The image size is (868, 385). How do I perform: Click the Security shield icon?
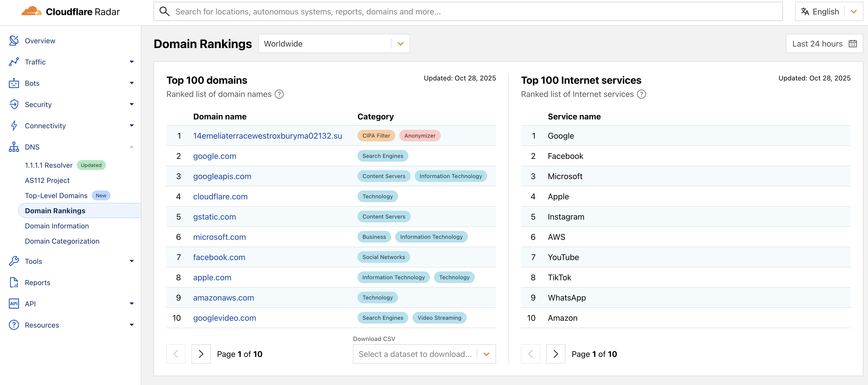pyautogui.click(x=14, y=104)
